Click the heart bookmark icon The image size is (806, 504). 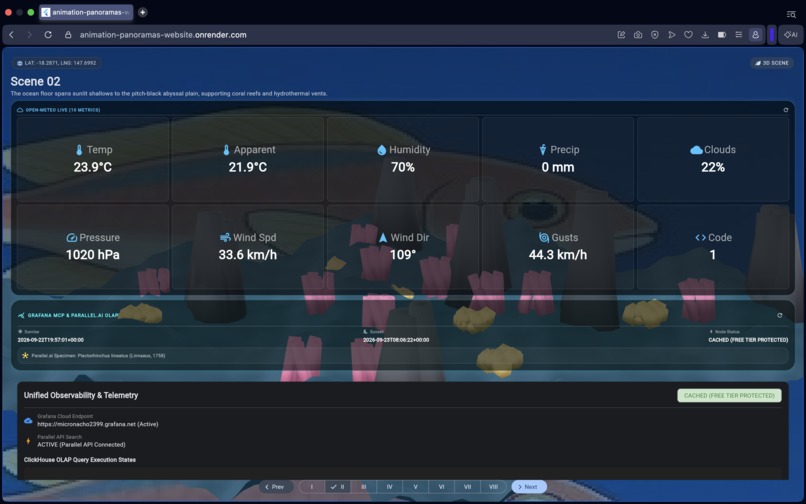coord(688,35)
